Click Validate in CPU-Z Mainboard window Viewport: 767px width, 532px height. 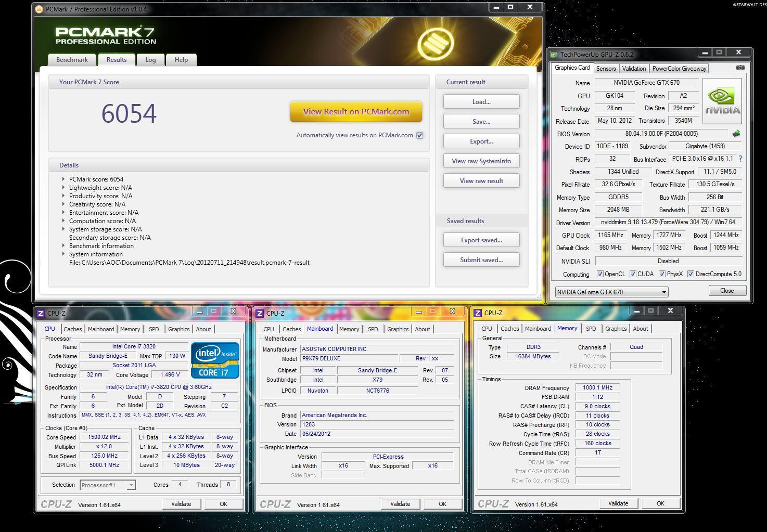[x=400, y=504]
